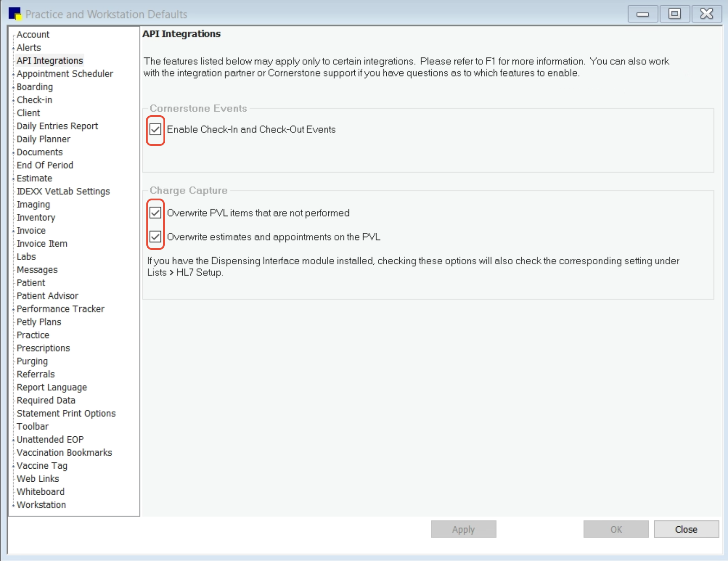This screenshot has width=728, height=561.
Task: Select Messages in the tree
Action: tap(37, 270)
